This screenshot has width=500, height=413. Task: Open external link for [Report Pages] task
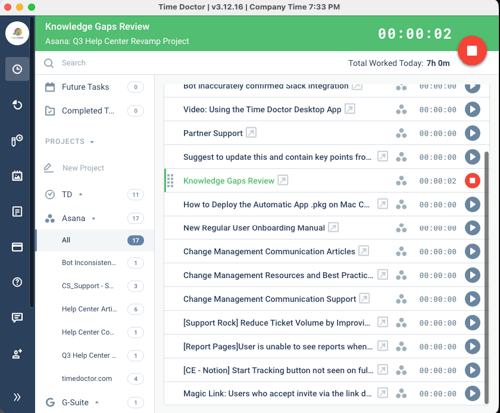click(x=383, y=346)
